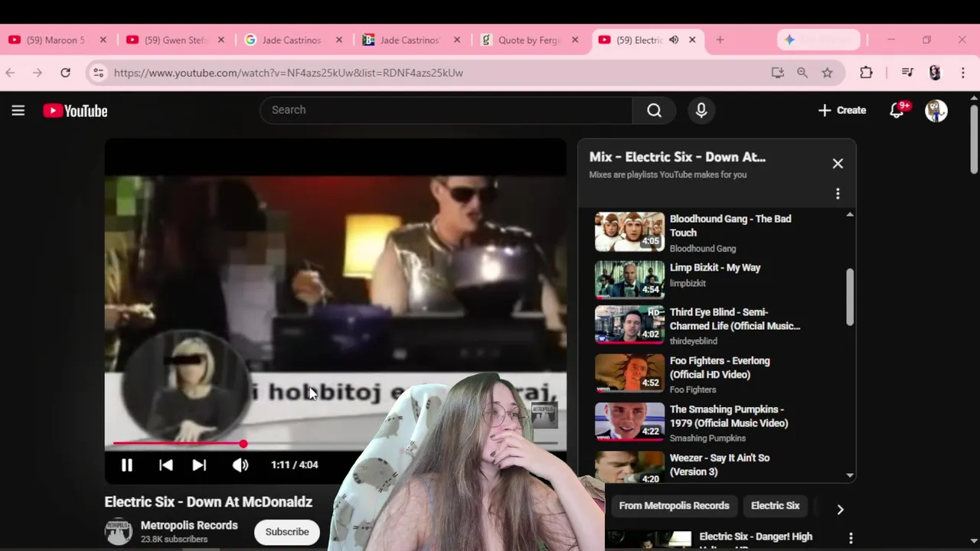Click in the YouTube search field

coord(446,110)
